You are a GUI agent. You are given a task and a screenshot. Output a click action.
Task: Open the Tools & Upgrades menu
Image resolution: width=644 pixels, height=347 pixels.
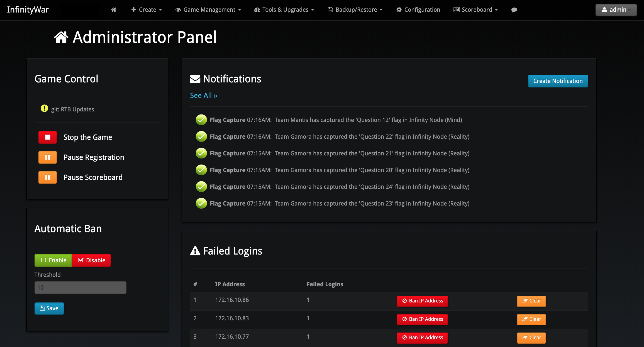coord(284,9)
